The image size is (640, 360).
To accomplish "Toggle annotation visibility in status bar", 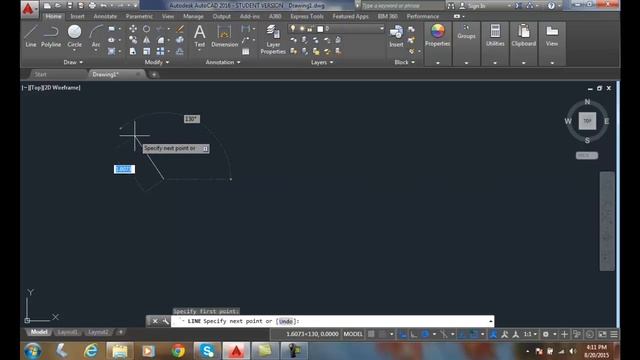I will click(x=493, y=334).
